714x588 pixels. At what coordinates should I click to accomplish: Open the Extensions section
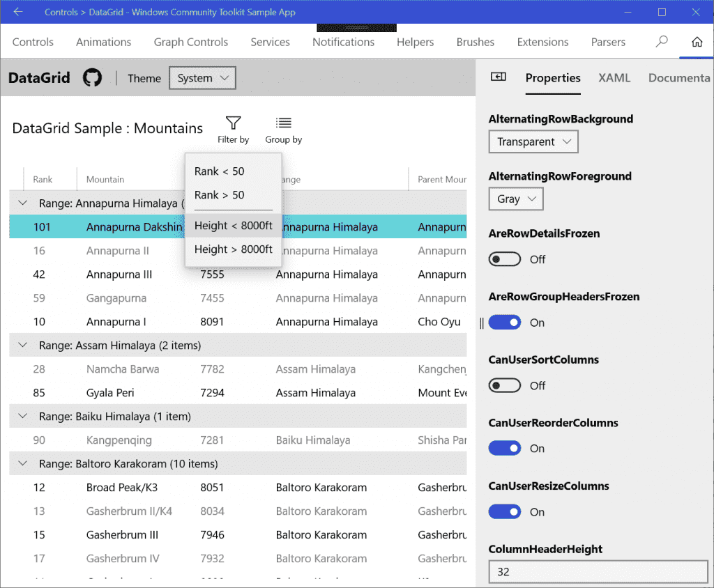(542, 42)
